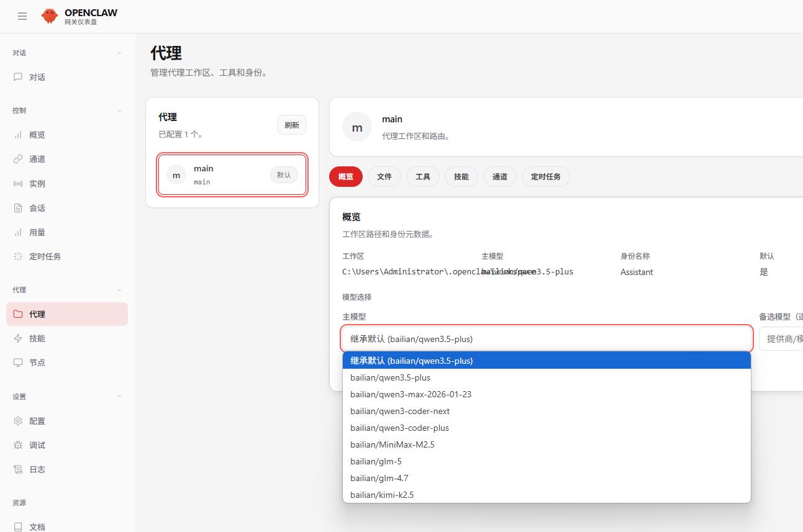Select the main agent card
Image resolution: width=803 pixels, height=532 pixels.
[x=232, y=175]
